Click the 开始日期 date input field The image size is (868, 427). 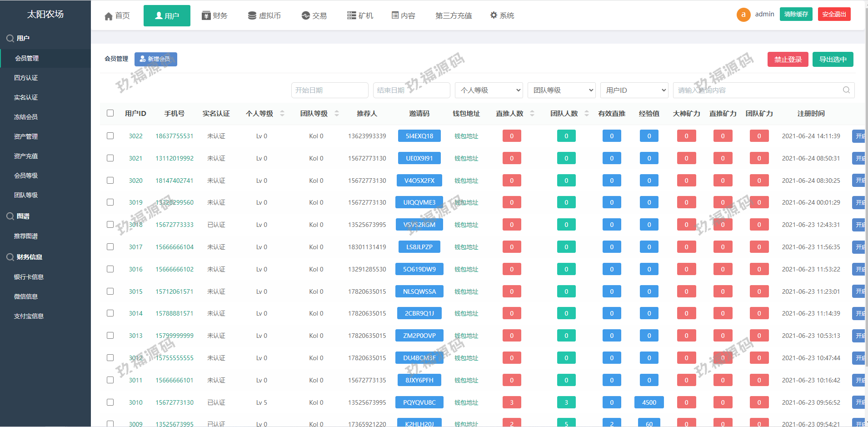click(x=329, y=90)
